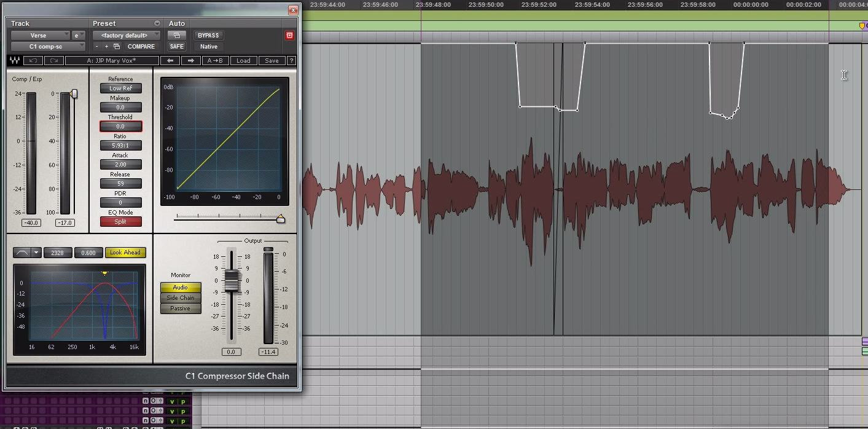This screenshot has width=868, height=429.
Task: Copy setup A to B
Action: 215,61
